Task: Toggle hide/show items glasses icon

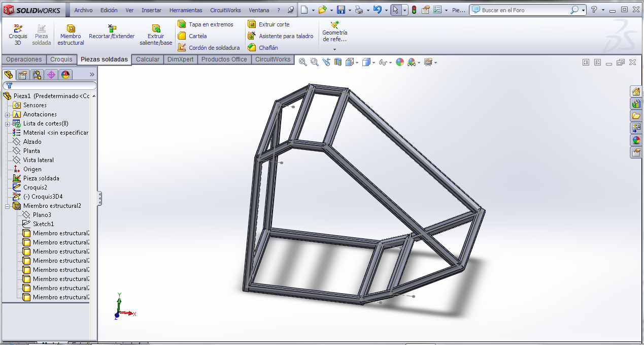Action: [383, 62]
